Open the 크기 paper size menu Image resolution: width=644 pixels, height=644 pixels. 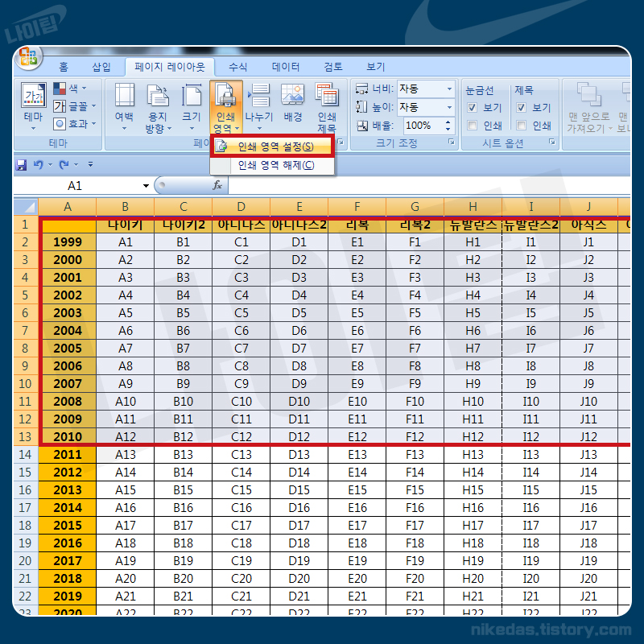point(192,106)
